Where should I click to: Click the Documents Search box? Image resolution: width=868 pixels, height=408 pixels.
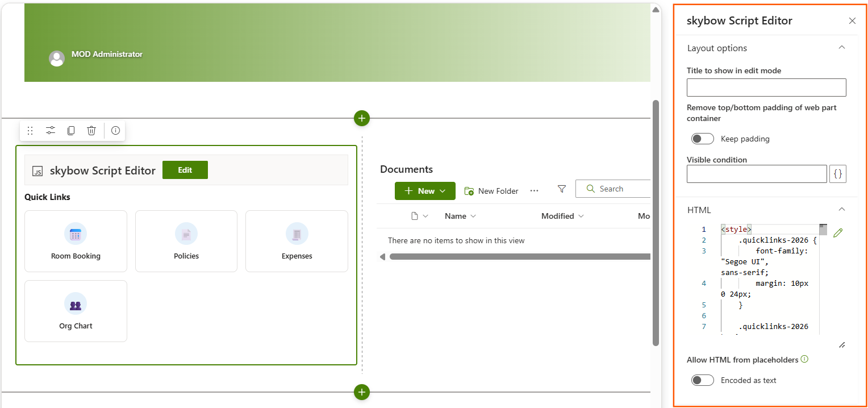coord(613,189)
